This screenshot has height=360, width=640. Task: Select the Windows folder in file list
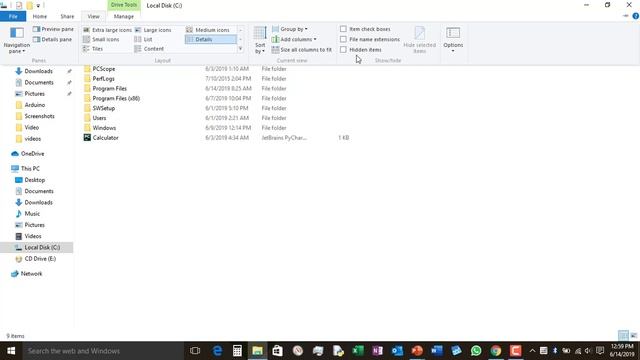coord(104,128)
